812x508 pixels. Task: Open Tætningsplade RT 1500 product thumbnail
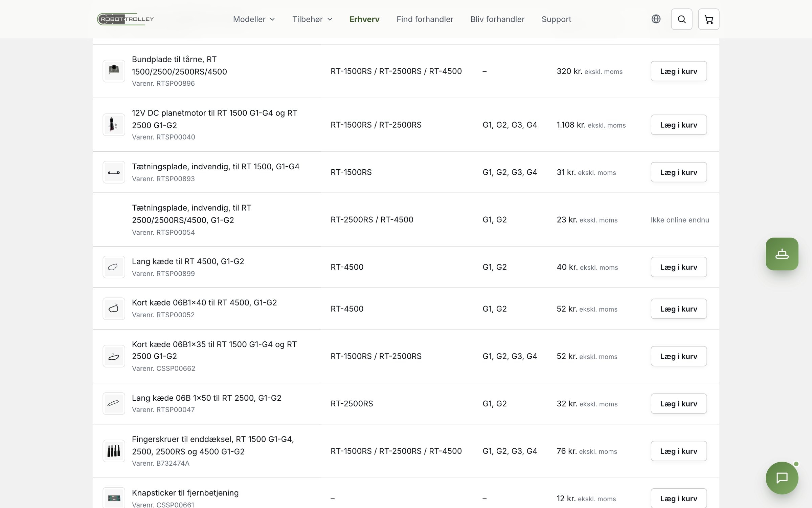[x=114, y=172]
